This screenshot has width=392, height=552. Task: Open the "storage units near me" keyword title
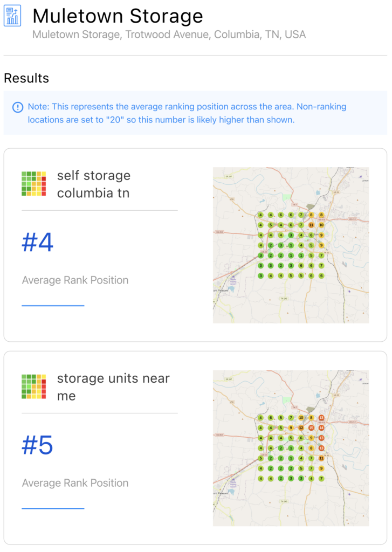pyautogui.click(x=113, y=387)
